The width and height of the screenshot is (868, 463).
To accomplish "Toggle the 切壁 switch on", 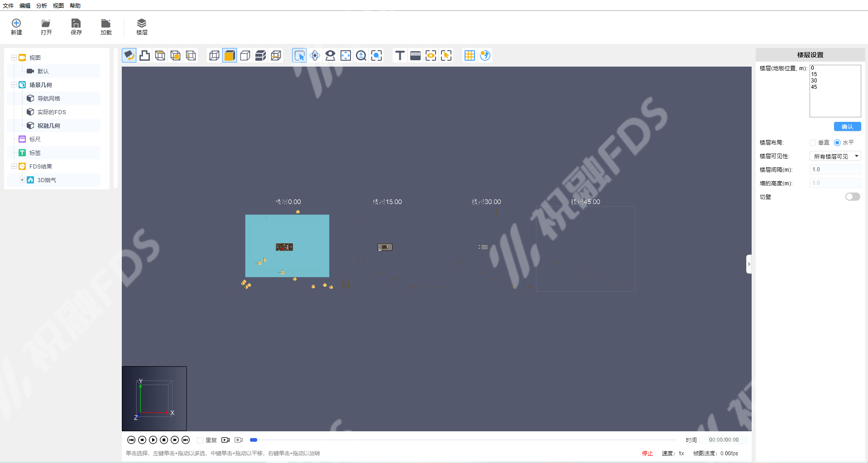I will pyautogui.click(x=852, y=197).
